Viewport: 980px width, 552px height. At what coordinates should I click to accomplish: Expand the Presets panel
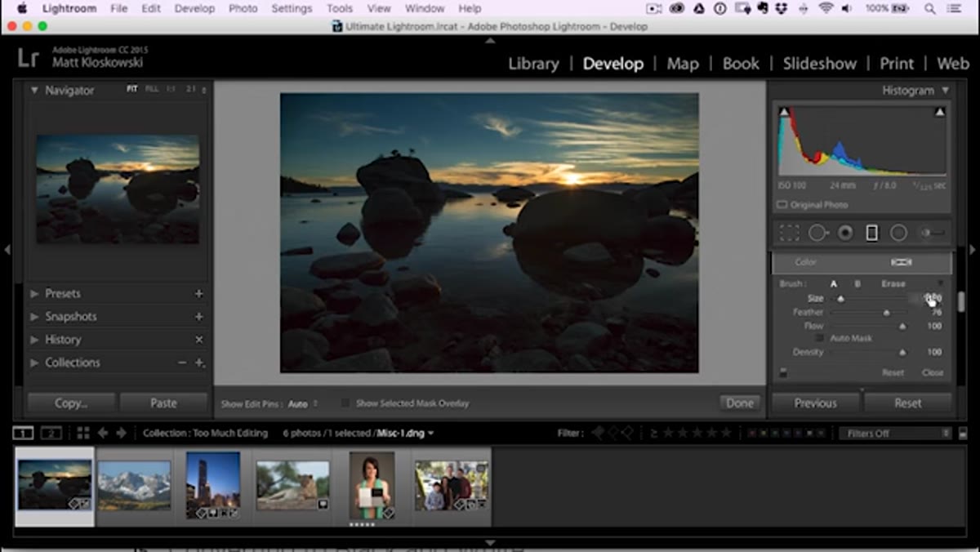35,294
